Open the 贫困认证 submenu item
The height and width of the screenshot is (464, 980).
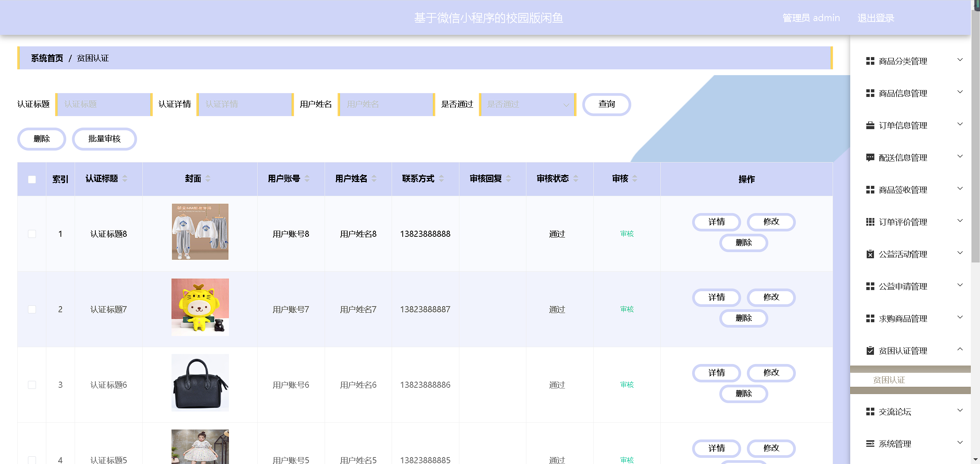click(x=889, y=380)
